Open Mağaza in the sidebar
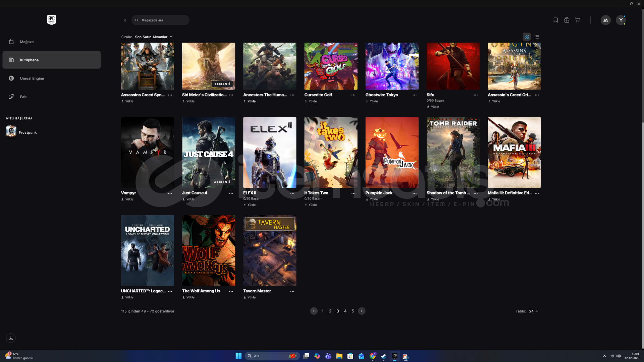The image size is (644, 362). click(x=27, y=42)
